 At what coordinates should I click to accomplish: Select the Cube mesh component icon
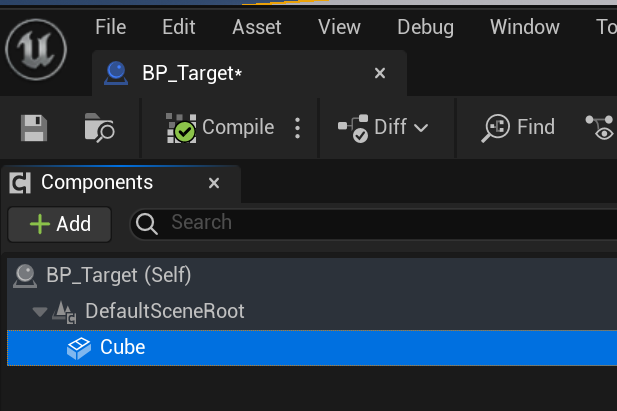[x=79, y=348]
